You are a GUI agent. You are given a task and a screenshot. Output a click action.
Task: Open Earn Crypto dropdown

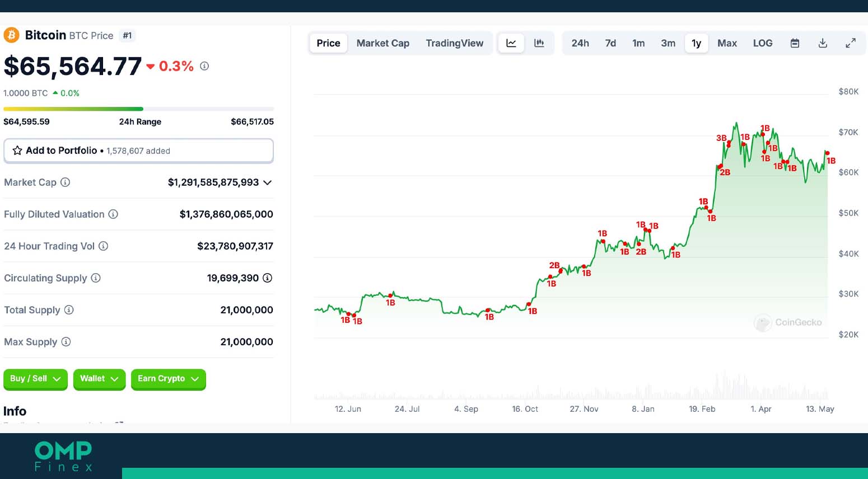tap(169, 379)
